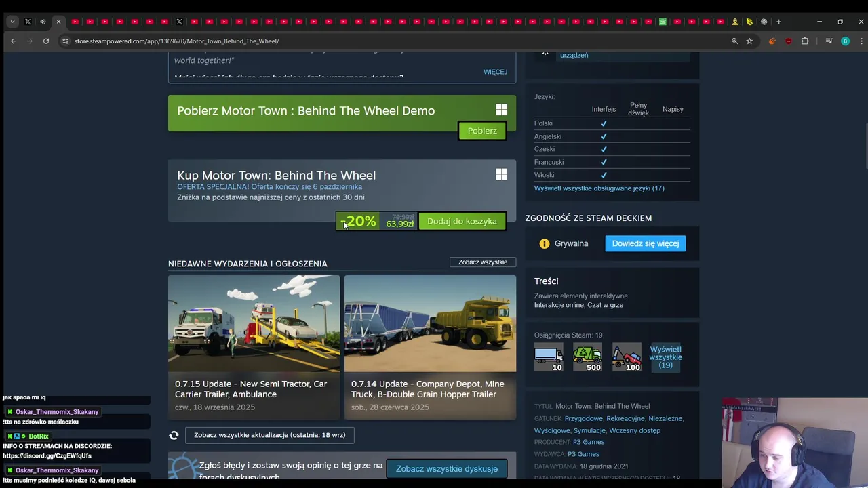Open the 0.7.15 Update news thumbnail
This screenshot has height=488, width=868.
coord(254,323)
